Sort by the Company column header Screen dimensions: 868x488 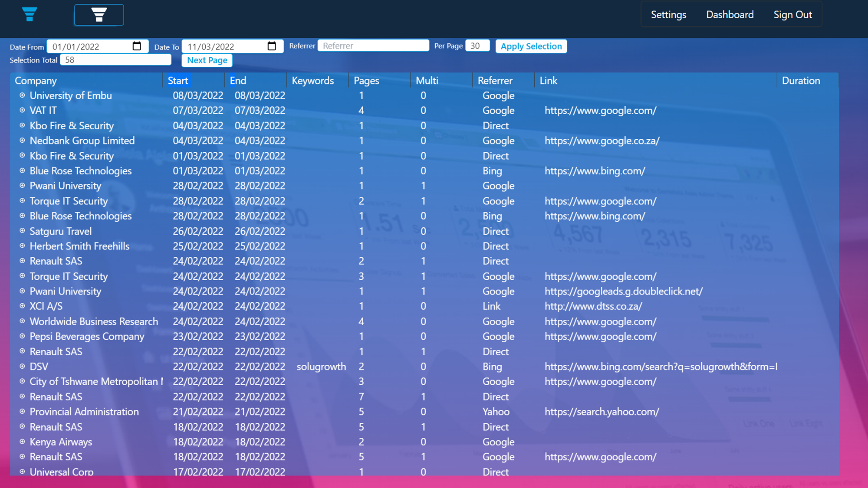tap(36, 81)
